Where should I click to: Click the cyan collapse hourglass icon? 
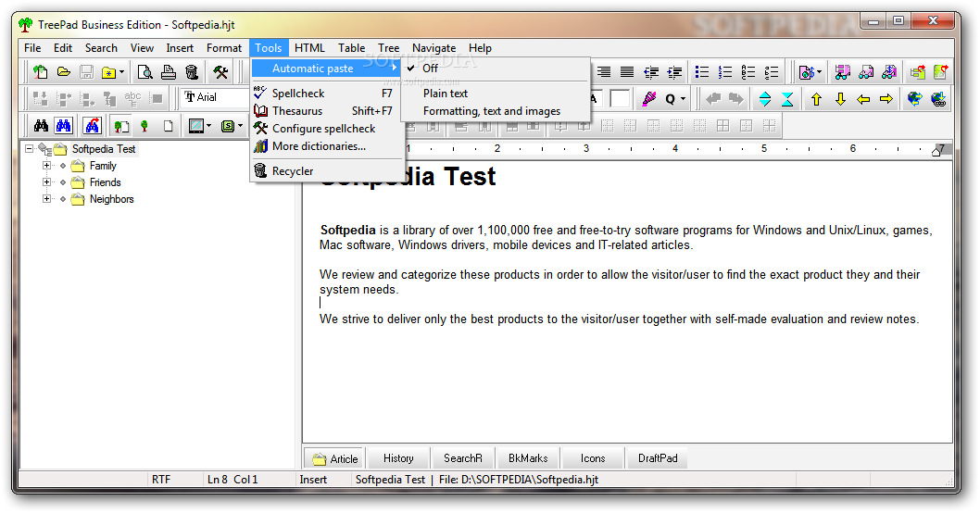pyautogui.click(x=787, y=99)
